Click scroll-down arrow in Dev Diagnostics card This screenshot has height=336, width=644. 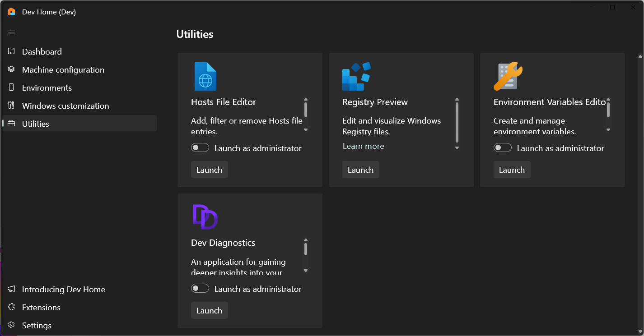(306, 271)
